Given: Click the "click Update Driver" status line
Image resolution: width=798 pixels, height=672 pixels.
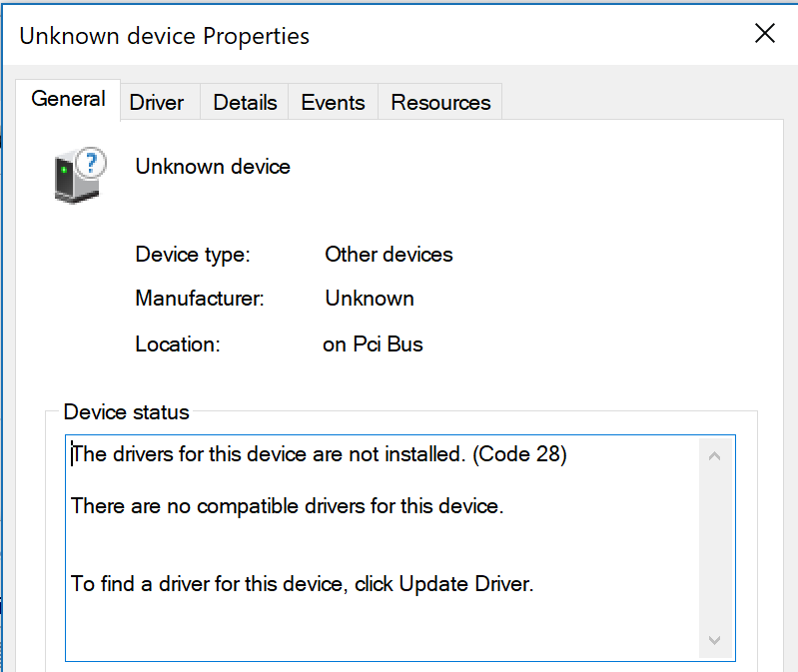Looking at the screenshot, I should point(303,584).
